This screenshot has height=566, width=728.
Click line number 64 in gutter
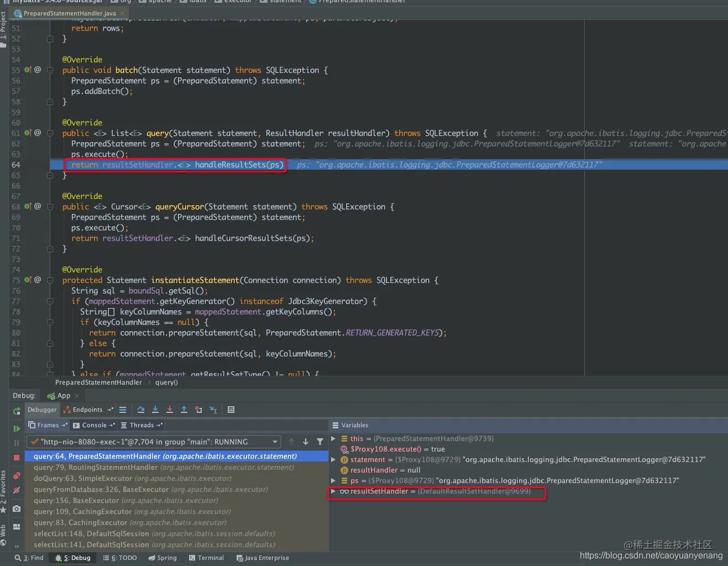15,165
